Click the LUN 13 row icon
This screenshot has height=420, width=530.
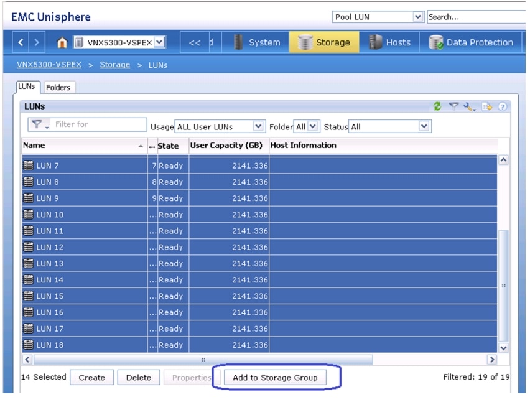[x=29, y=263]
